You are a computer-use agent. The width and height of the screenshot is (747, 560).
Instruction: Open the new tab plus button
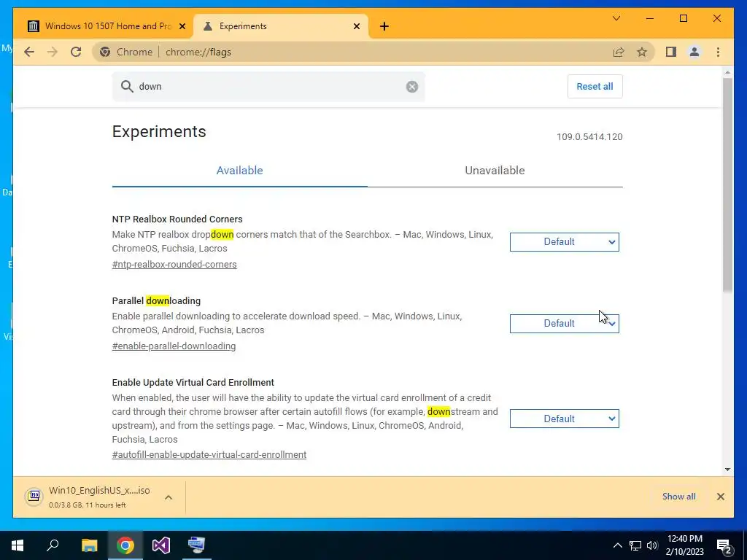[x=384, y=26]
